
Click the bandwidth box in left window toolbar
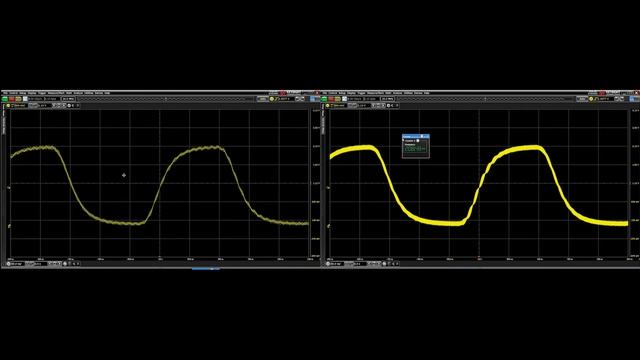pos(69,99)
